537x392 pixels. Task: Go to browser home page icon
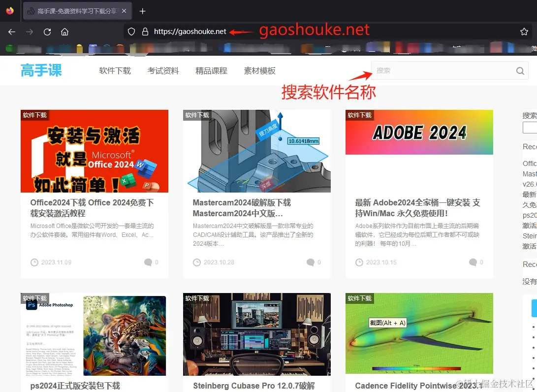(x=65, y=32)
